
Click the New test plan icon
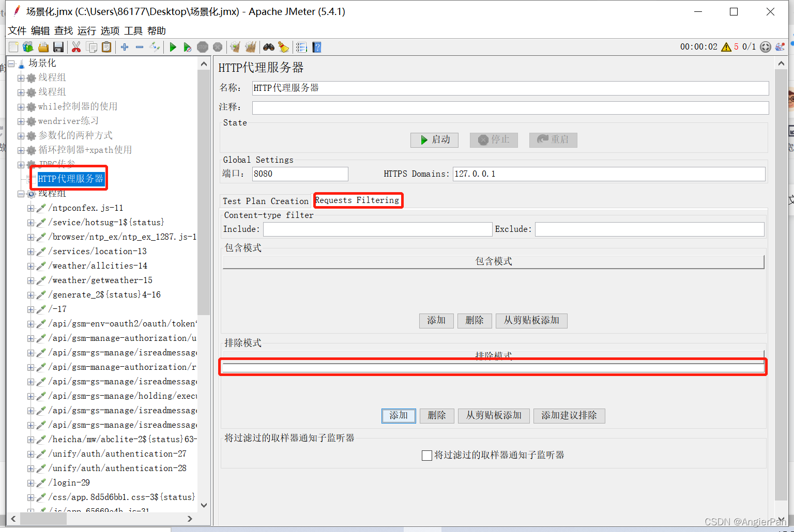coord(13,47)
